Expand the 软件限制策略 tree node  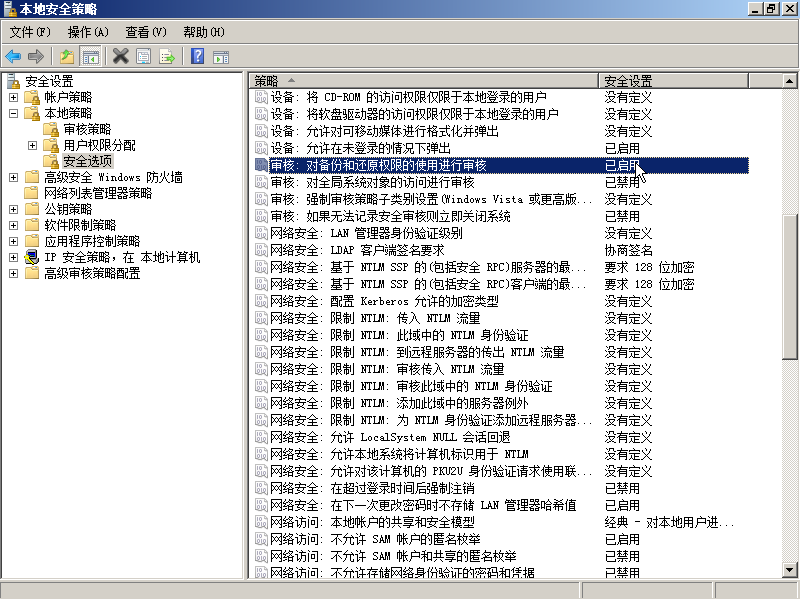click(14, 226)
